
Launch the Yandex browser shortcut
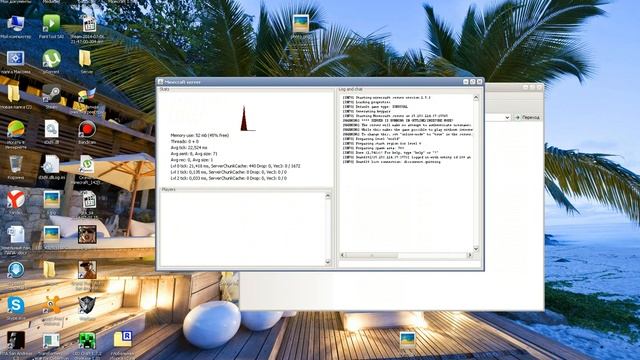16,200
